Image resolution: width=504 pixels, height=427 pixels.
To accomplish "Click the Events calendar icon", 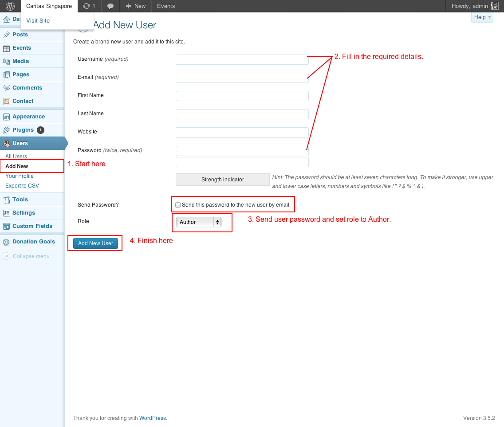I will (6, 48).
